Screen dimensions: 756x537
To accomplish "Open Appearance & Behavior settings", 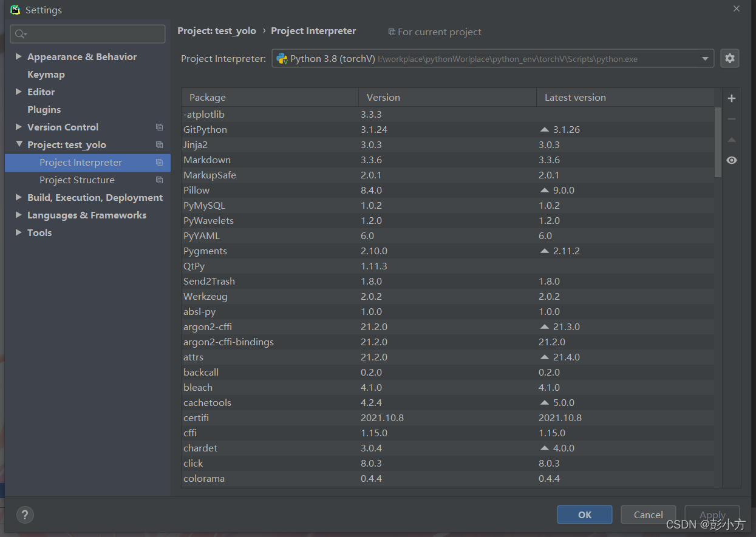I will point(82,57).
